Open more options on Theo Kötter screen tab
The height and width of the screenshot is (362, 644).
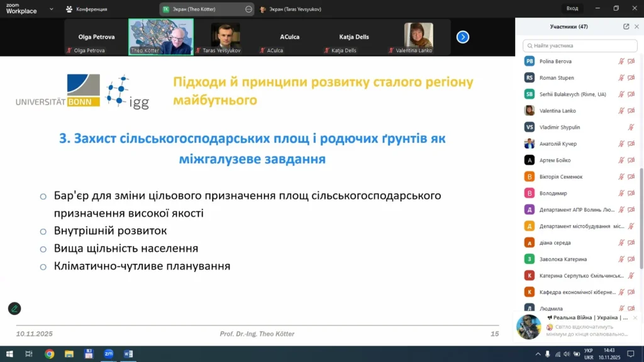tap(248, 9)
